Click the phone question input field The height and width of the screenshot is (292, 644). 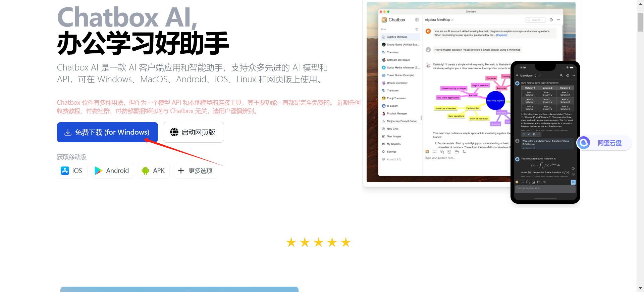pos(545,189)
